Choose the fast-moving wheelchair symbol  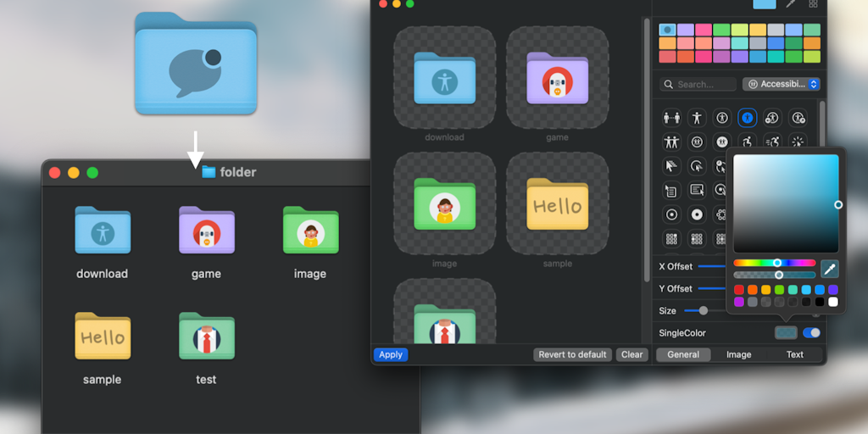coord(772,142)
